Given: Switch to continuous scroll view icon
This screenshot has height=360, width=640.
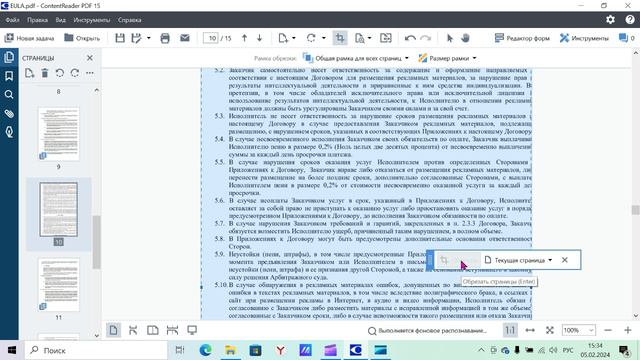Looking at the screenshot, I should (x=133, y=330).
